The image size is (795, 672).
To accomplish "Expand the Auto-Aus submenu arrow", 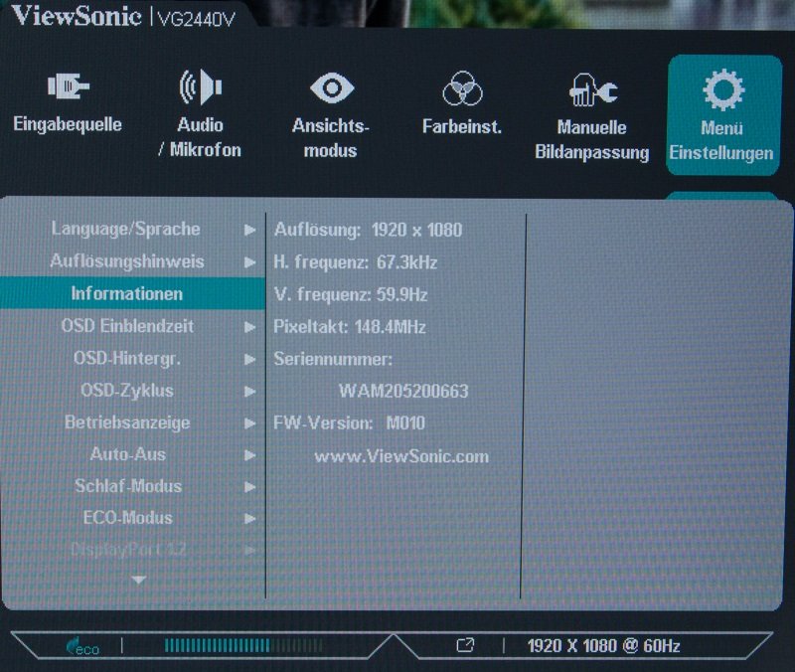I will click(x=249, y=455).
